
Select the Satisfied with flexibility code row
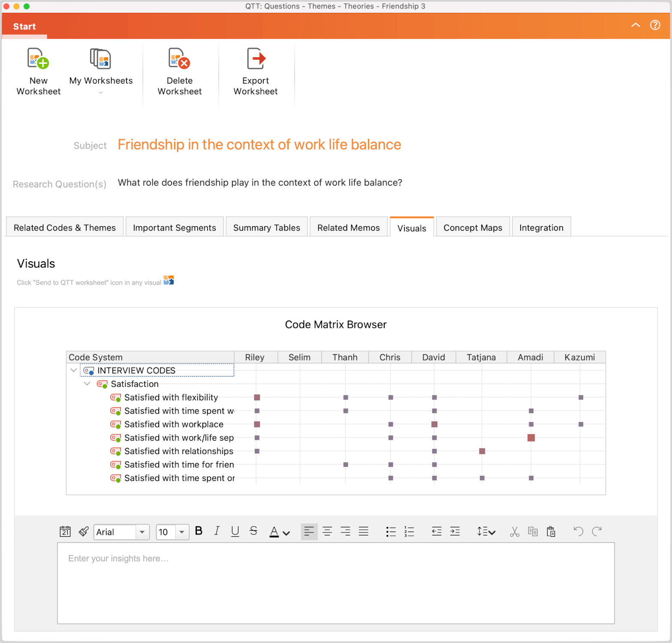(x=171, y=397)
